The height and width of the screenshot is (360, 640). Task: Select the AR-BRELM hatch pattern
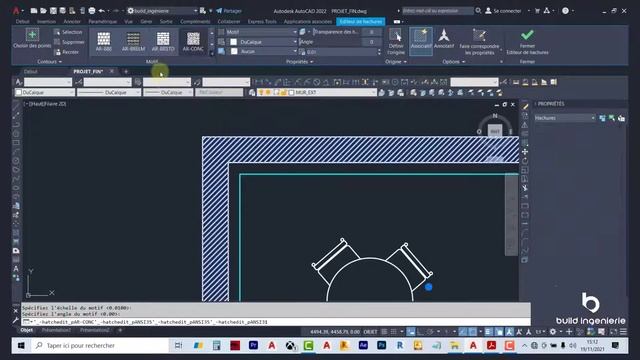click(x=133, y=41)
